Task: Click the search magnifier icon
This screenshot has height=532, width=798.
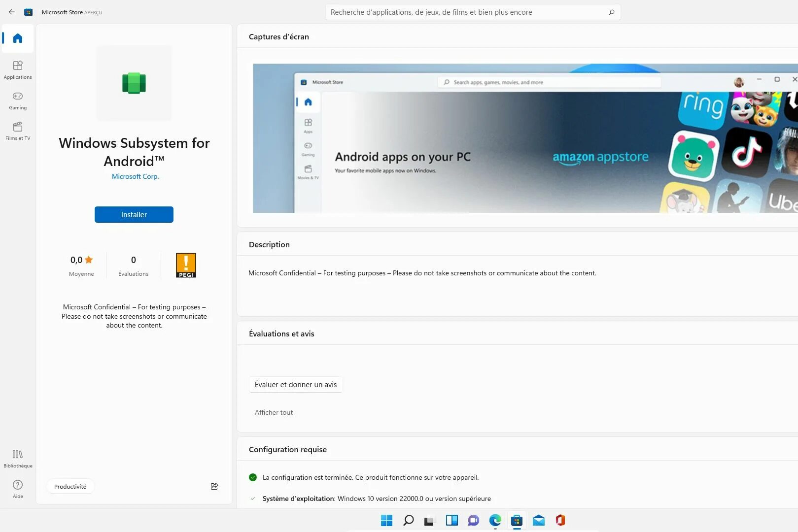Action: pyautogui.click(x=612, y=12)
